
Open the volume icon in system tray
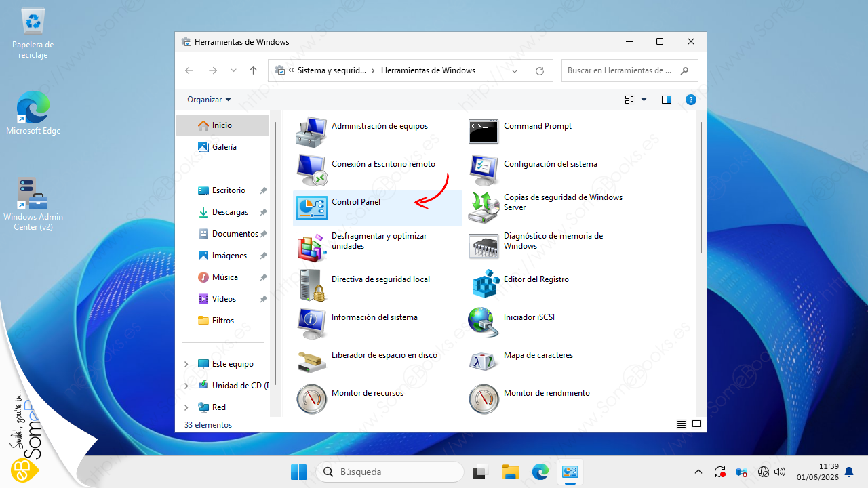pyautogui.click(x=780, y=472)
